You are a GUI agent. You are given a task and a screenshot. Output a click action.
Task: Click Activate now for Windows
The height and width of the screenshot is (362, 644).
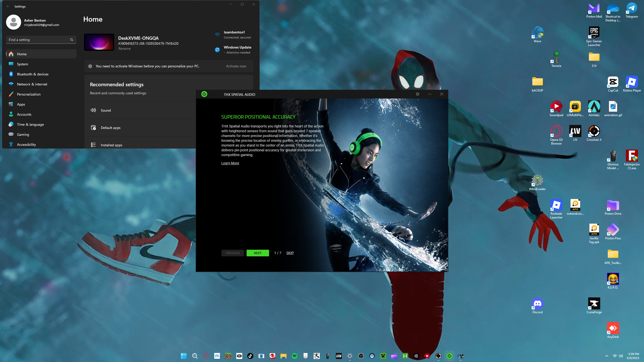(236, 66)
